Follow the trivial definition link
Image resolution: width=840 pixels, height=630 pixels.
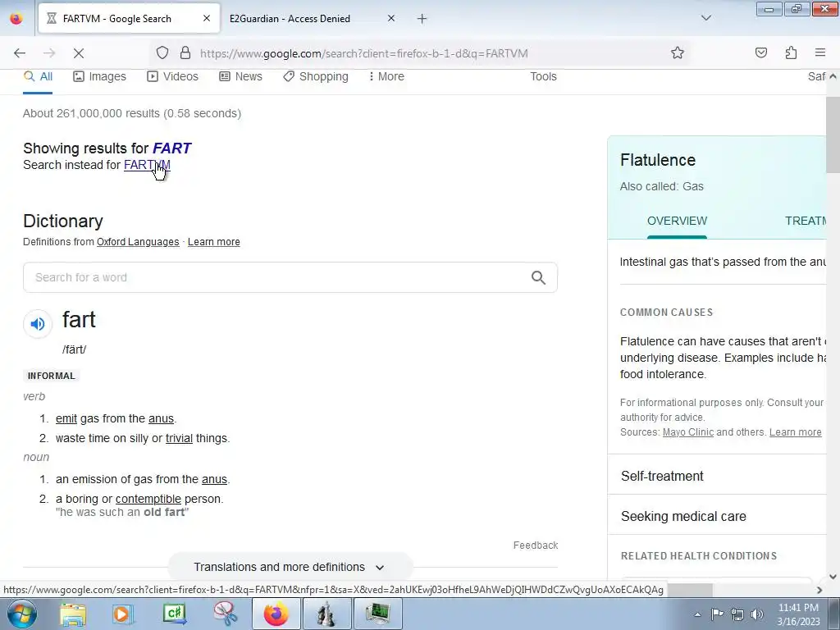click(179, 438)
